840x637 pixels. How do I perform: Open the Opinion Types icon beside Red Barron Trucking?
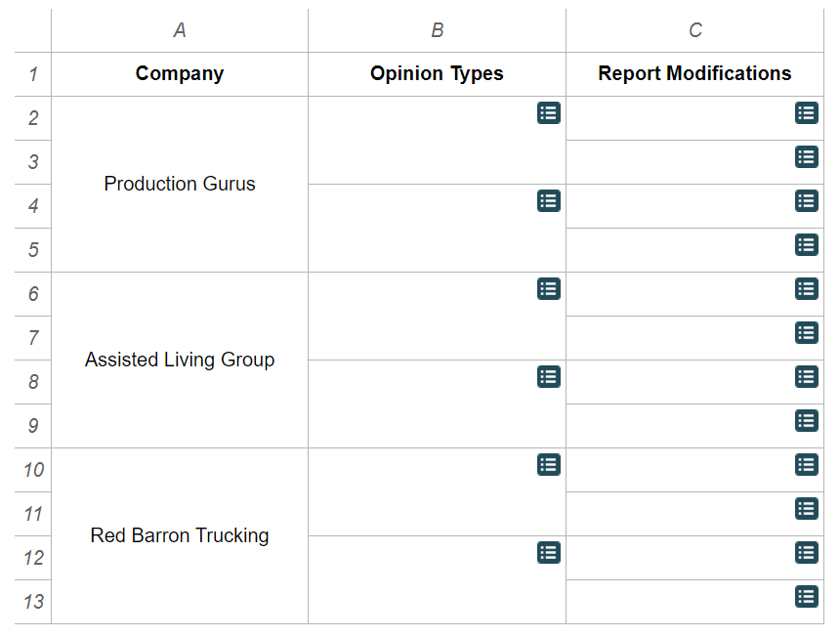coord(548,465)
